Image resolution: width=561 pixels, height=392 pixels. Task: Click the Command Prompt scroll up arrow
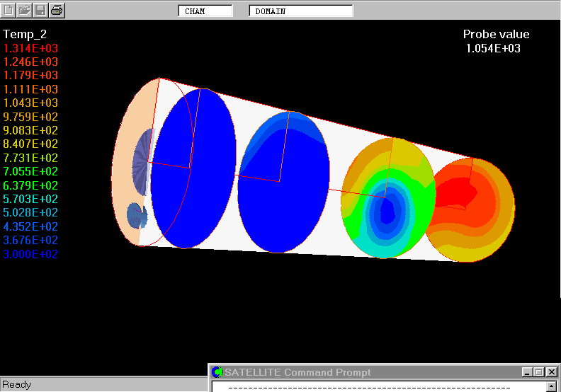coord(552,386)
